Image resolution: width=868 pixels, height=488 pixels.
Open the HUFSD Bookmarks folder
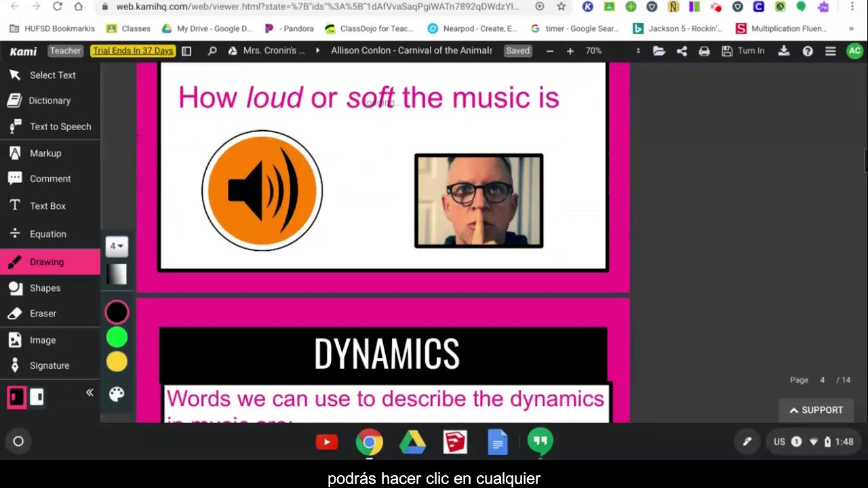click(53, 28)
